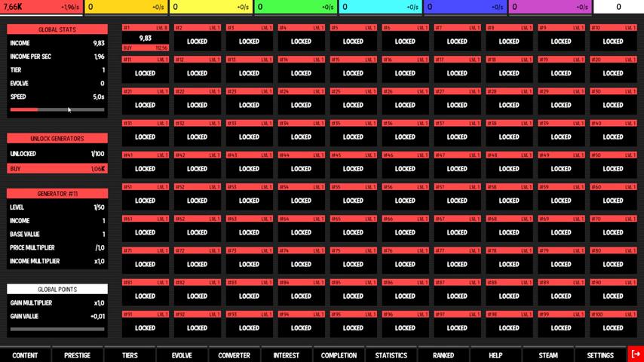Open the Ranked tab

443,355
